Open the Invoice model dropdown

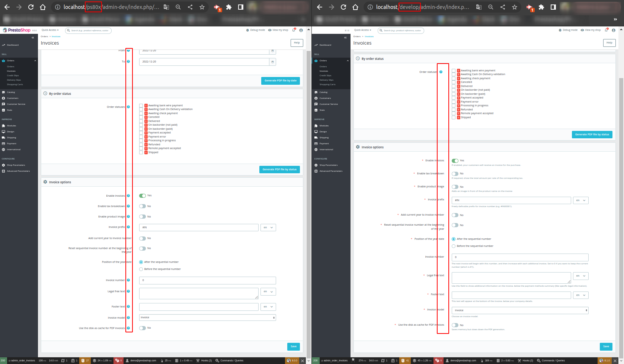coord(207,318)
